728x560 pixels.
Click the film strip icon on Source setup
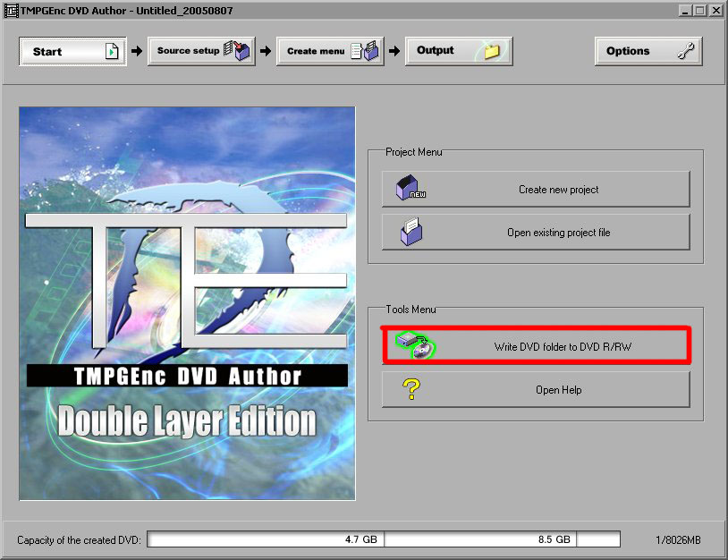coord(237,50)
